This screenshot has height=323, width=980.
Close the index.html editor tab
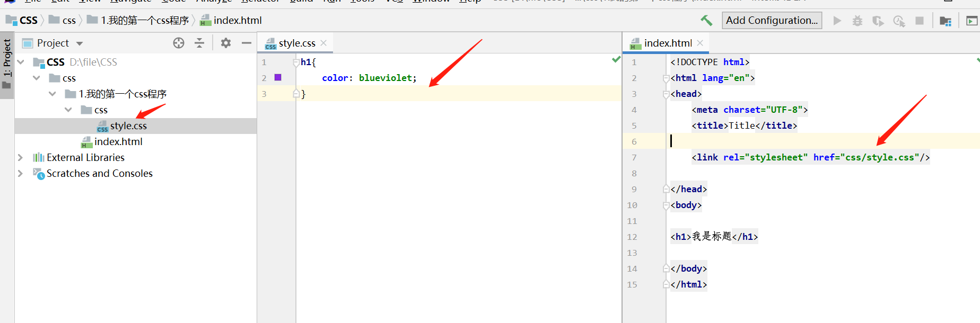point(700,43)
